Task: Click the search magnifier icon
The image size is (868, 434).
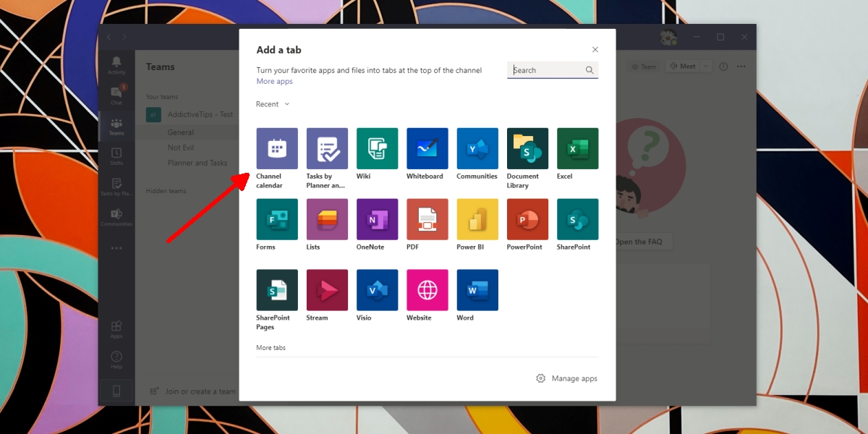Action: 590,70
